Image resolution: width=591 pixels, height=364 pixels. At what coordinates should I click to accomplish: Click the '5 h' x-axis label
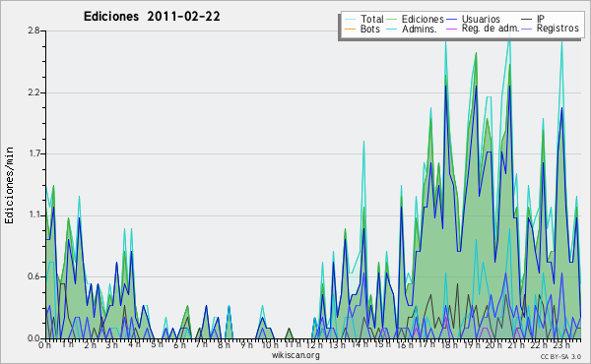[157, 344]
